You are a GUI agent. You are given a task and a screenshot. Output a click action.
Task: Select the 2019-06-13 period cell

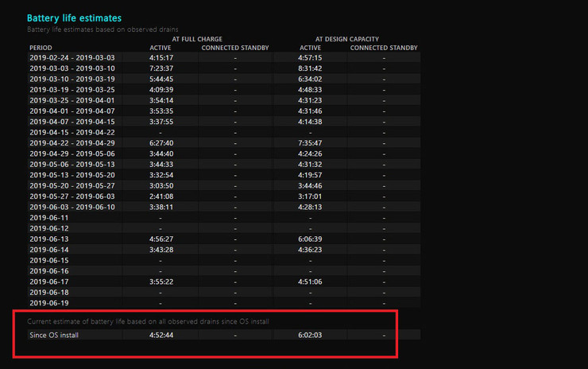(49, 239)
